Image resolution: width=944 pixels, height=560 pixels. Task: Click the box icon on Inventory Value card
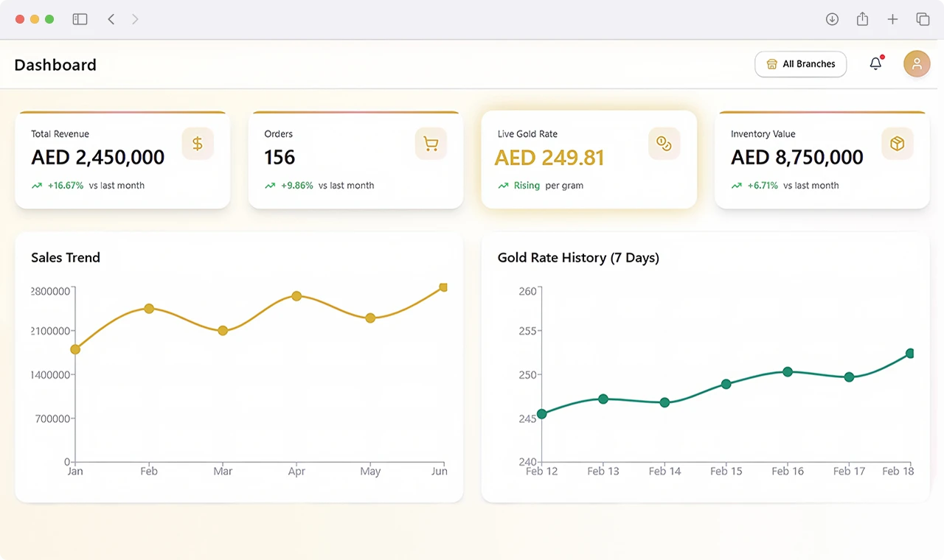coord(897,144)
